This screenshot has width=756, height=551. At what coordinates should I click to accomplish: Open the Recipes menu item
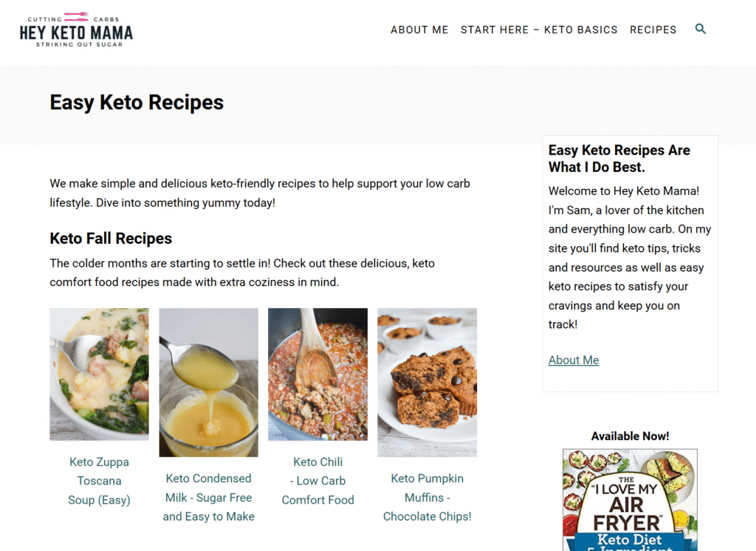[x=653, y=30]
